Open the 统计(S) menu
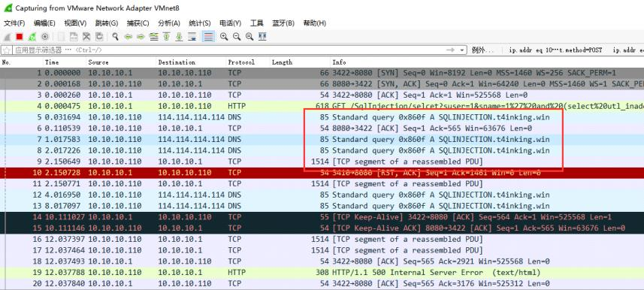 (x=200, y=23)
